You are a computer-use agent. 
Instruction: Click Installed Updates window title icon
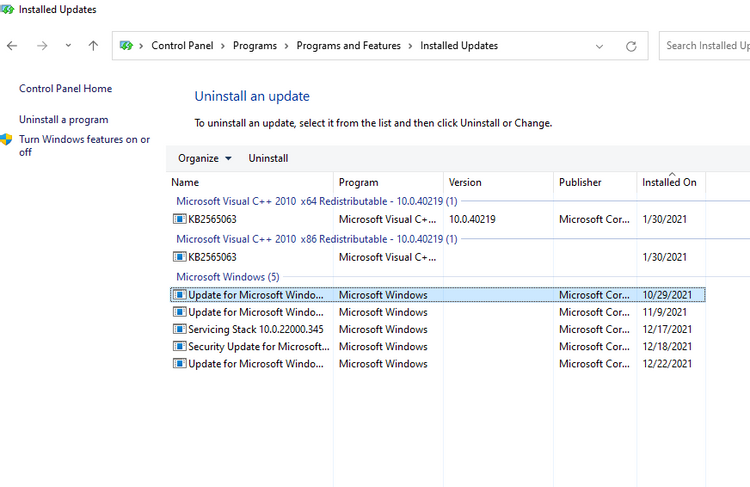(x=7, y=9)
